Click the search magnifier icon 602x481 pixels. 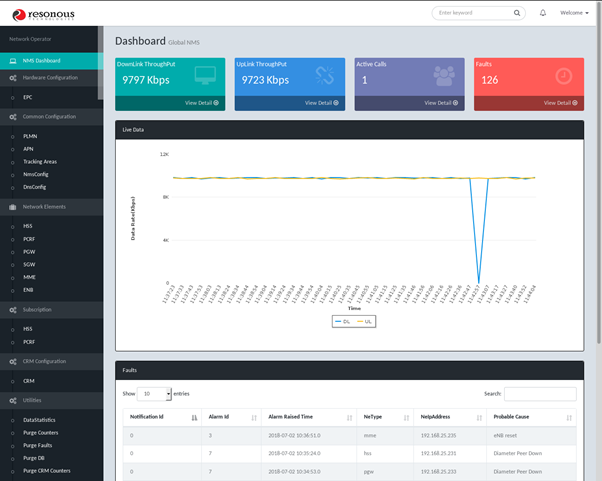click(517, 13)
